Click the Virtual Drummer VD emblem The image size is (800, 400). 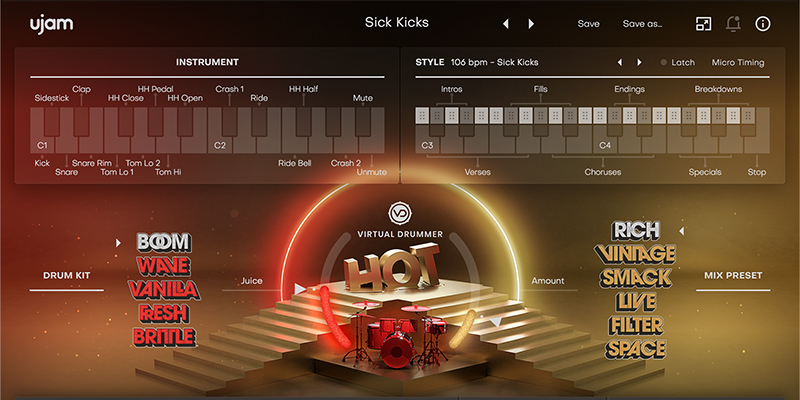click(x=400, y=213)
